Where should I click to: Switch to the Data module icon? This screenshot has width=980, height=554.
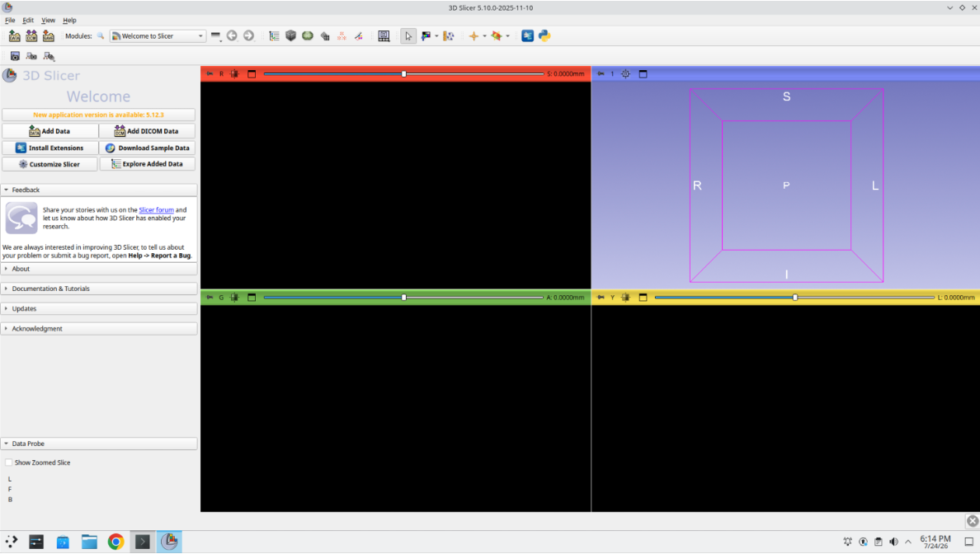274,36
